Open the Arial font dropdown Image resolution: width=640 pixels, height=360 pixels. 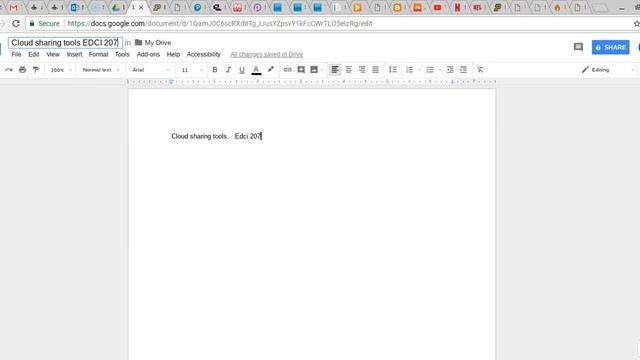(150, 70)
